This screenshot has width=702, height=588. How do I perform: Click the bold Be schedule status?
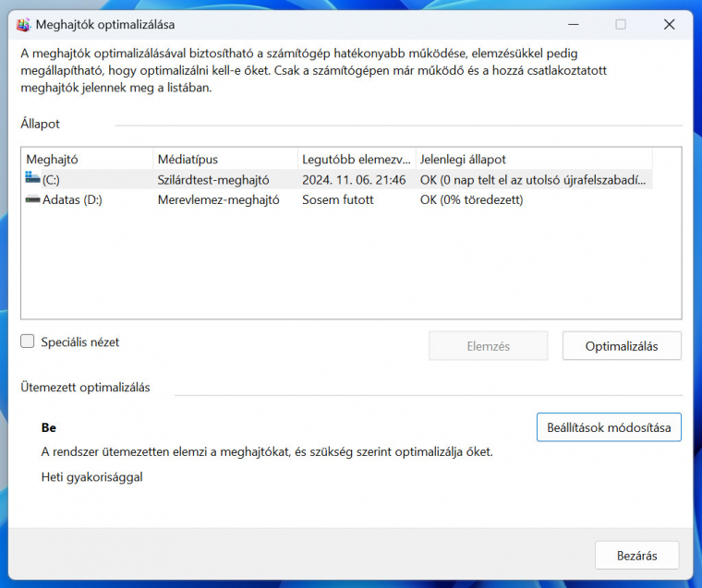[49, 427]
